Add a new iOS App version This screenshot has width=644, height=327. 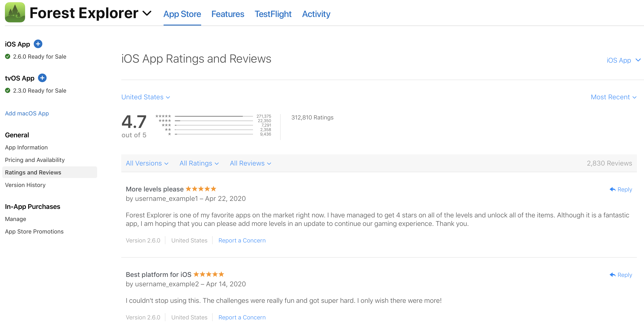[x=38, y=44]
